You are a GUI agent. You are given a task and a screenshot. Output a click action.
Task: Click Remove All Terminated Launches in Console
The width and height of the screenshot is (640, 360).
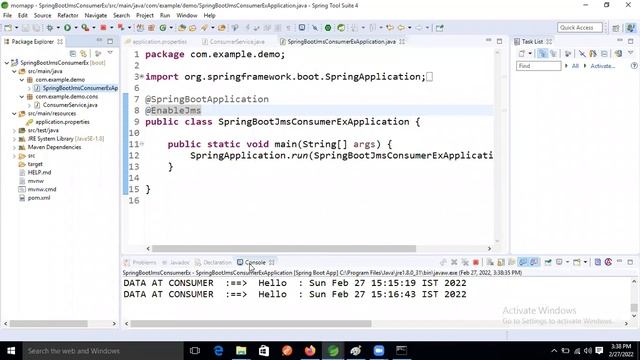[464, 262]
